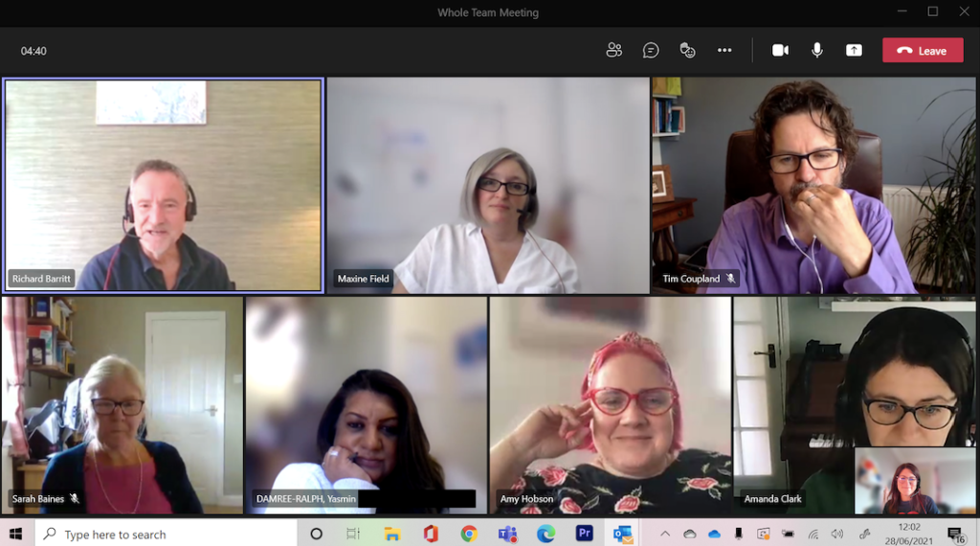
Task: Open File Explorer from the taskbar
Action: point(391,534)
